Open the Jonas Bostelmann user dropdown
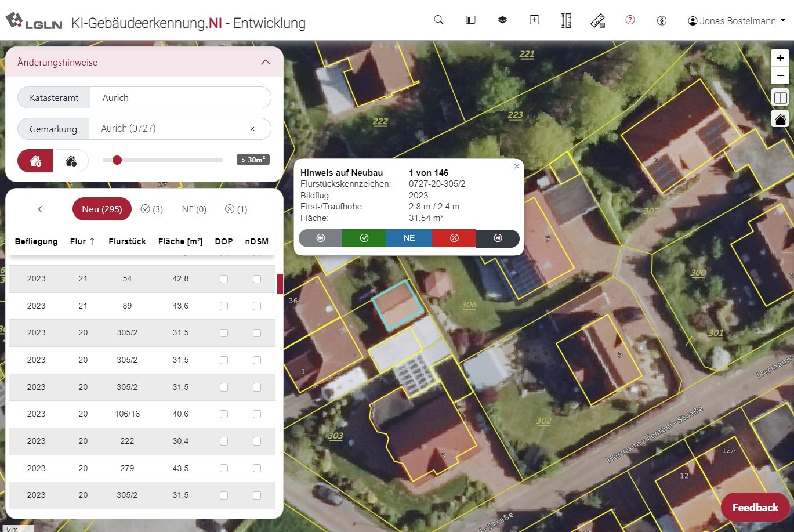This screenshot has height=532, width=794. pyautogui.click(x=737, y=21)
